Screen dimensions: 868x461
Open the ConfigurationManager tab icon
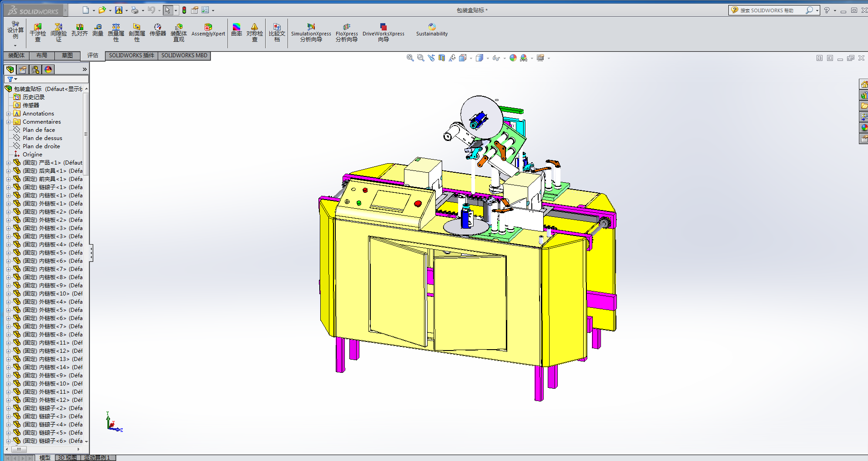coord(35,70)
